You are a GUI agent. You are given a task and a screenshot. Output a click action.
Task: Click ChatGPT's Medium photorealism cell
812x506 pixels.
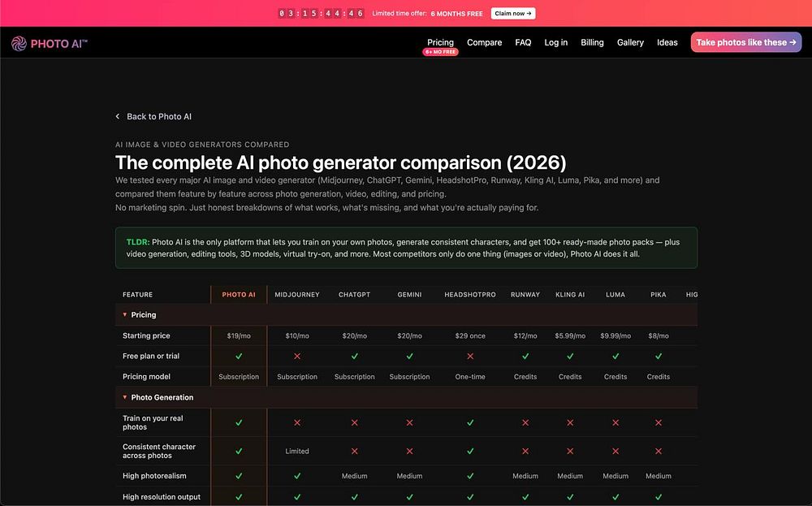click(355, 476)
